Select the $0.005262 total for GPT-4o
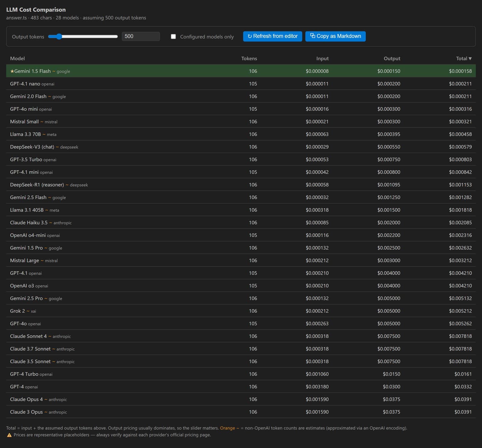 pyautogui.click(x=460, y=324)
